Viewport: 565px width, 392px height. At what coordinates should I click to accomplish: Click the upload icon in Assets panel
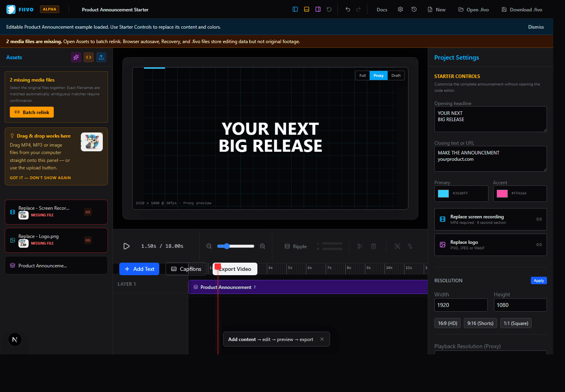[x=101, y=57]
